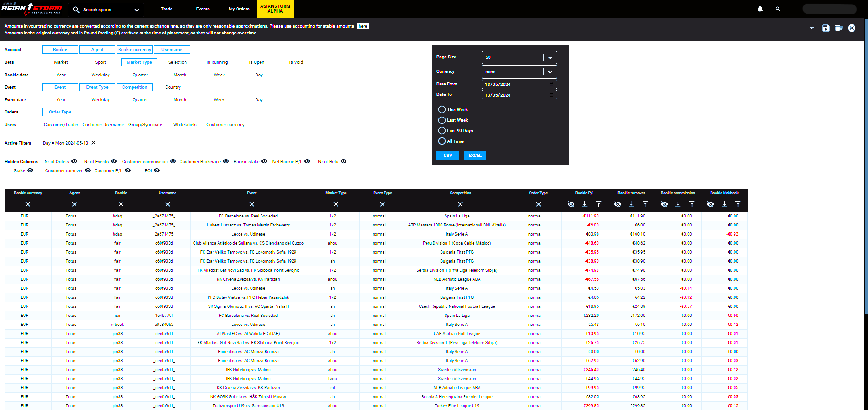Show the hidden Customer commission column
This screenshot has width=868, height=410.
click(173, 161)
